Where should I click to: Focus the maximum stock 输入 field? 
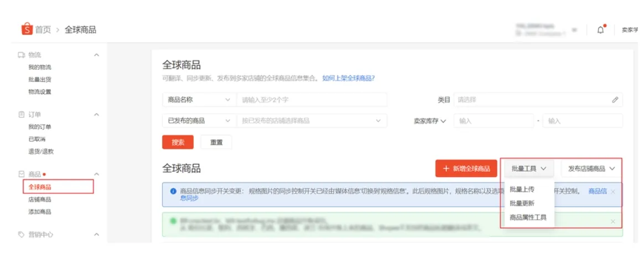coord(583,121)
